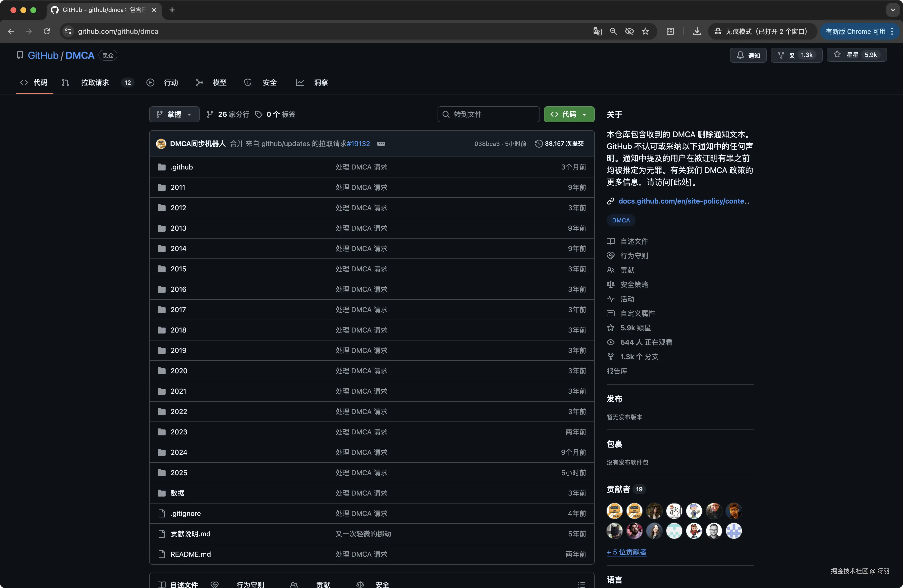Toggle star on the DMCA repository
The height and width of the screenshot is (588, 903).
(x=856, y=55)
